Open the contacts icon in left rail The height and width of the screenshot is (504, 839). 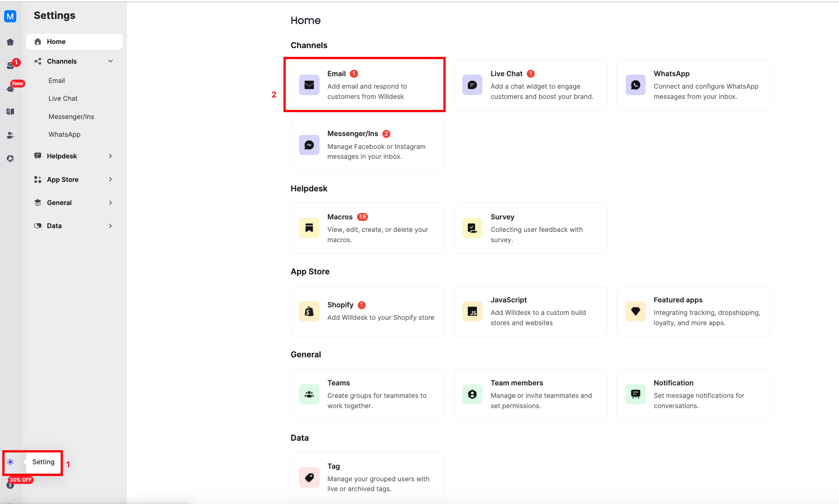(10, 135)
